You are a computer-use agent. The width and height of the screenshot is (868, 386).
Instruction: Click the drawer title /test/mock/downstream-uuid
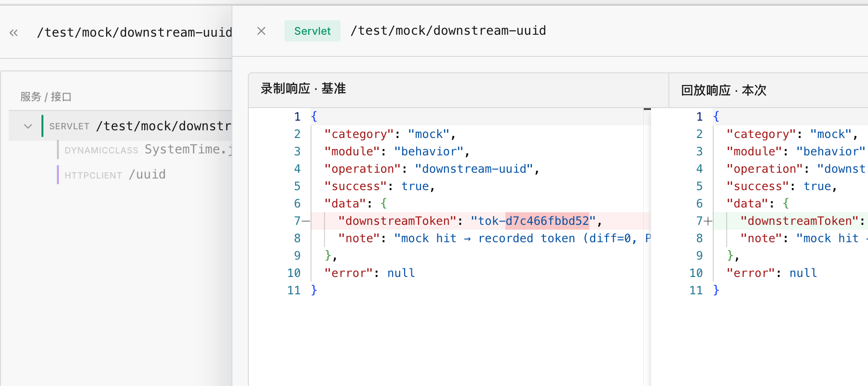448,31
